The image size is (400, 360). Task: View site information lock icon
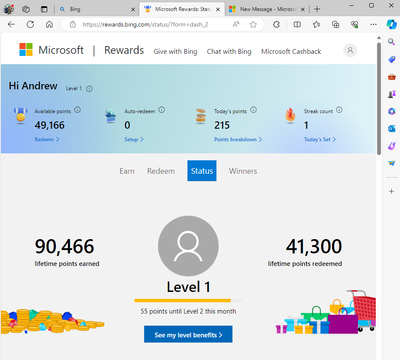[73, 24]
